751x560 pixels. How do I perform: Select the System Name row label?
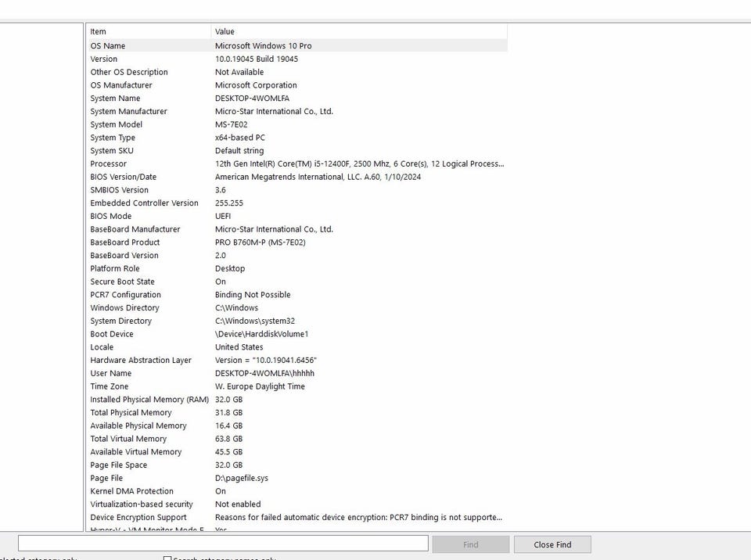pyautogui.click(x=115, y=99)
